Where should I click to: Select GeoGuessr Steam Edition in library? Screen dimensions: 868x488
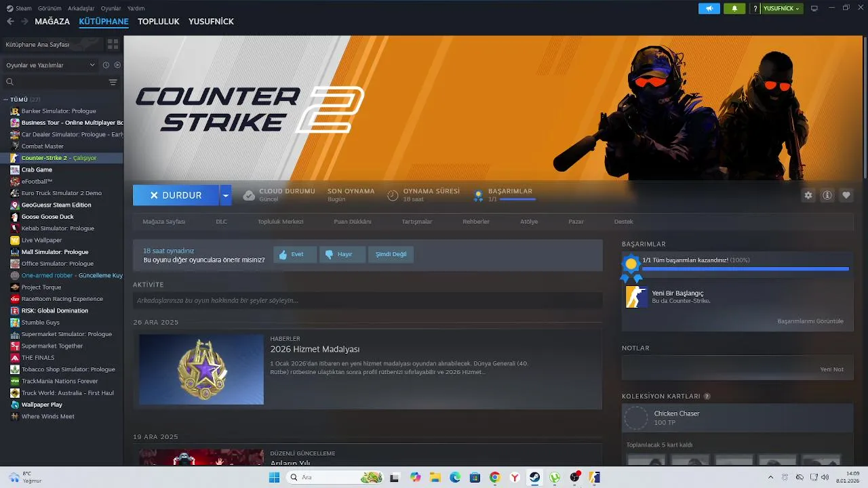[x=56, y=205]
